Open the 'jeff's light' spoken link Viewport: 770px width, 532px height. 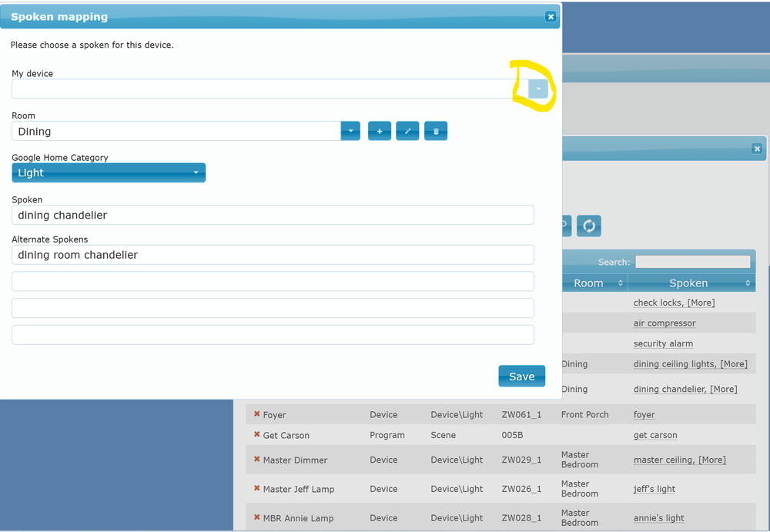pyautogui.click(x=654, y=489)
